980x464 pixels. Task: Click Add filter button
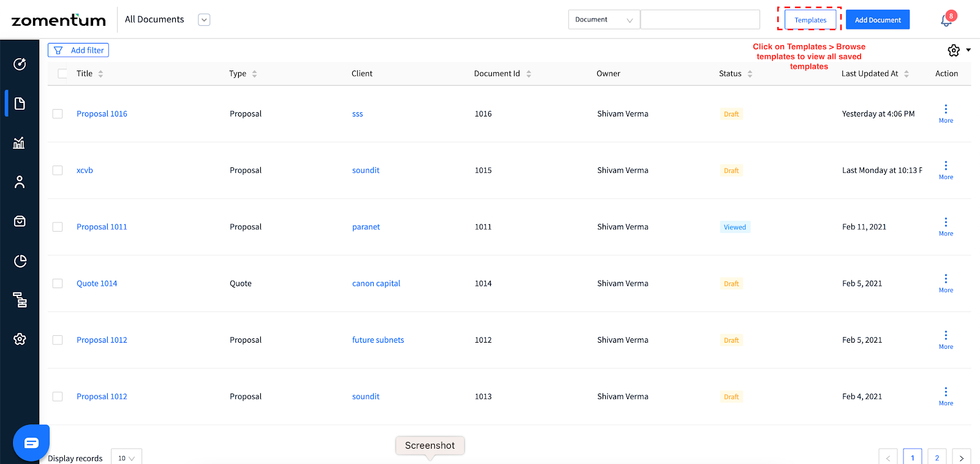coord(78,50)
